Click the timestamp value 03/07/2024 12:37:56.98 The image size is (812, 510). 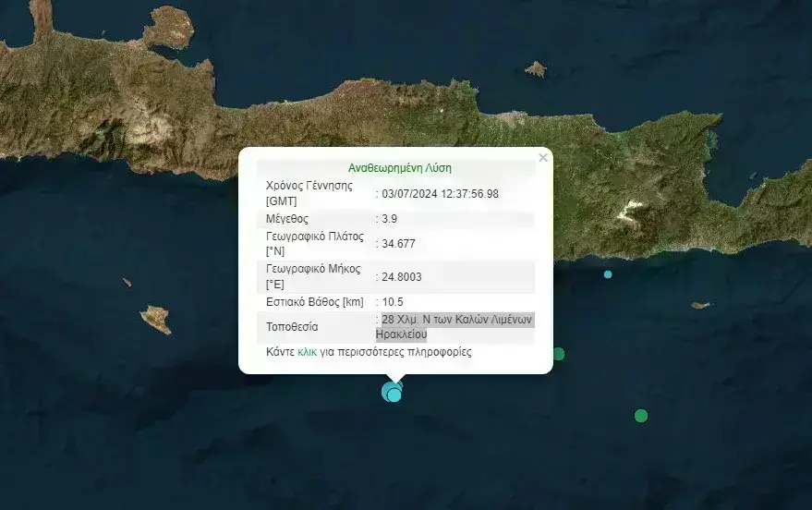[440, 193]
